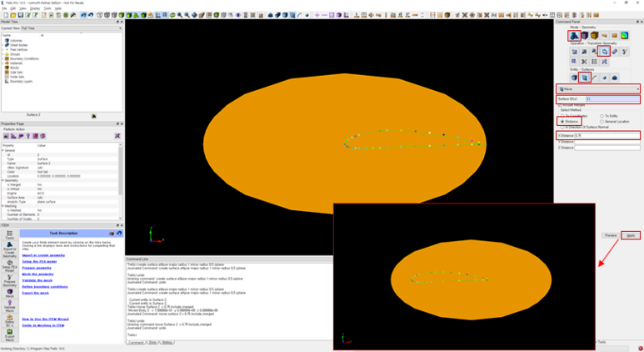Viewport: 644px width, 352px height.
Task: Select the To Coordinates radio button
Action: pyautogui.click(x=562, y=116)
